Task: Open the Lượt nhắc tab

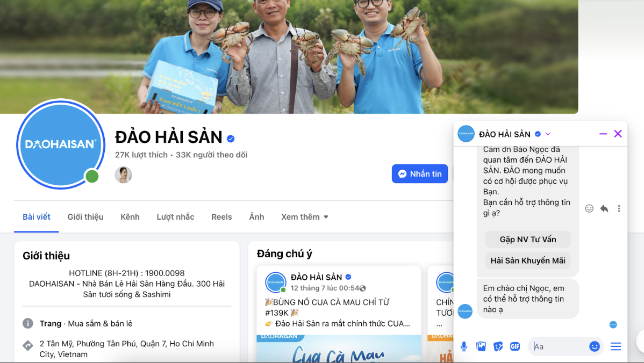Action: 175,217
